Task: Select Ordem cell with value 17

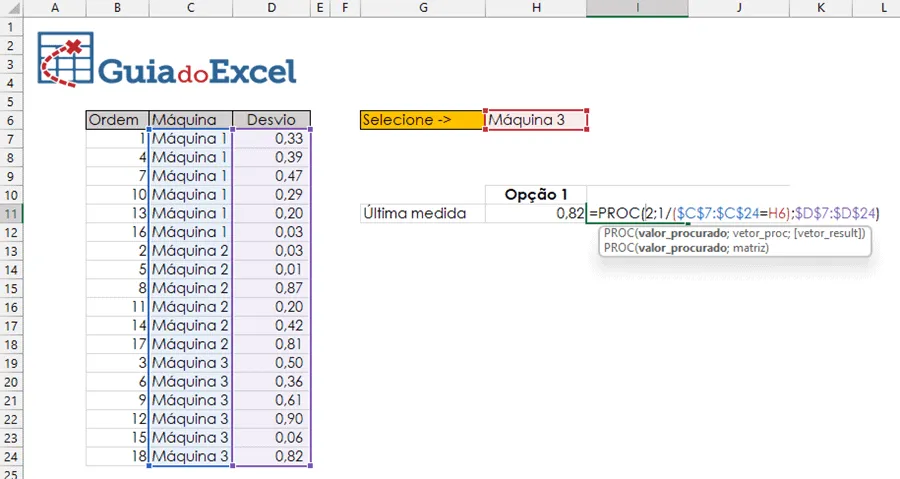Action: pos(118,344)
